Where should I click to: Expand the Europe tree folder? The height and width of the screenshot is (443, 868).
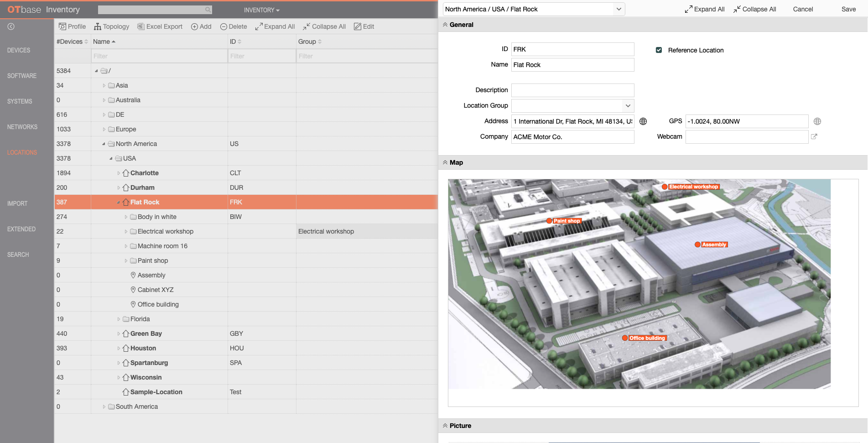click(x=104, y=129)
